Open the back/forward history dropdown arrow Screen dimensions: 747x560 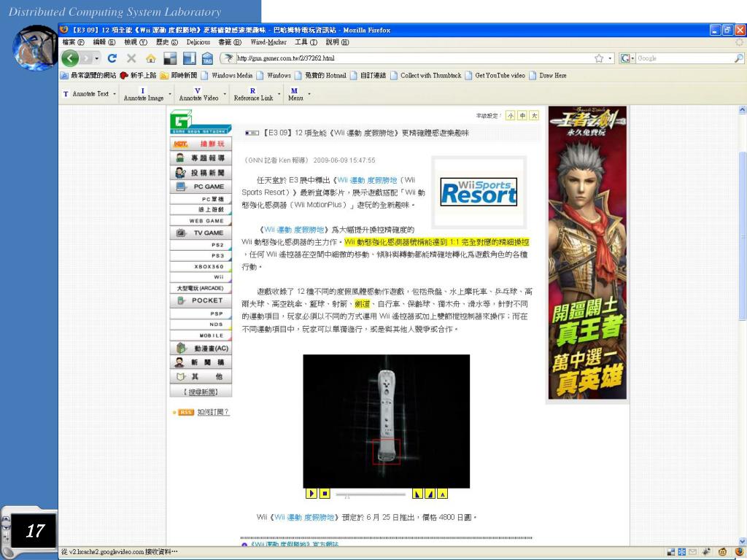(x=97, y=58)
